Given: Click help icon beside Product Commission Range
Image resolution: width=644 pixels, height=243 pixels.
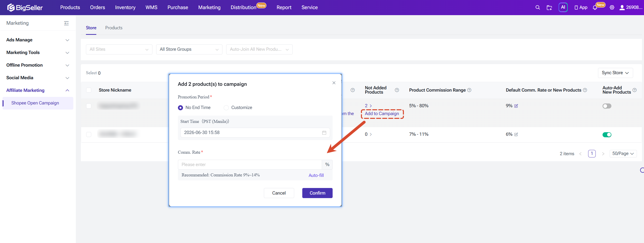Looking at the screenshot, I should coord(469,90).
